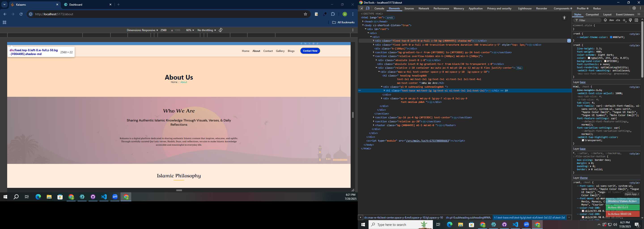Toggle computed styles sidebar icon
Image resolution: width=644 pixels, height=229 pixels.
(x=636, y=20)
